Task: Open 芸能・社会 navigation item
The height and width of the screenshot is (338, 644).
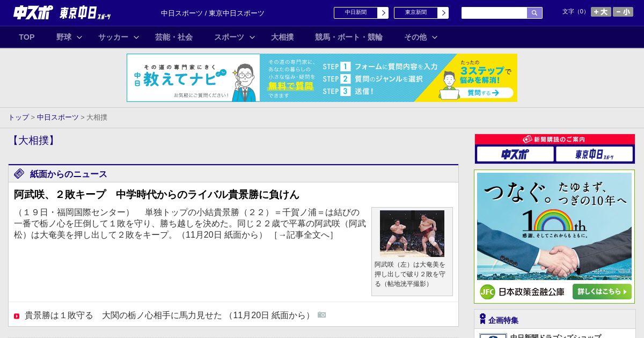Action: pyautogui.click(x=174, y=37)
